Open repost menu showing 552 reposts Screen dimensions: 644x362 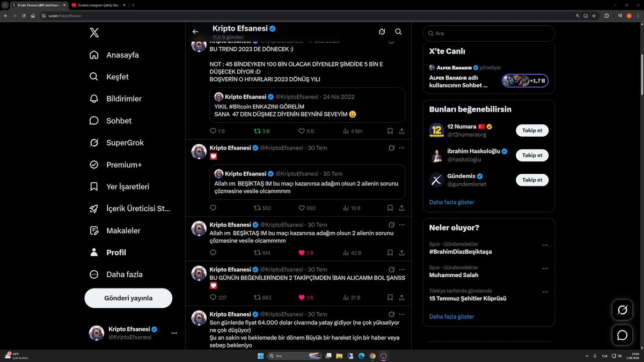click(x=262, y=208)
